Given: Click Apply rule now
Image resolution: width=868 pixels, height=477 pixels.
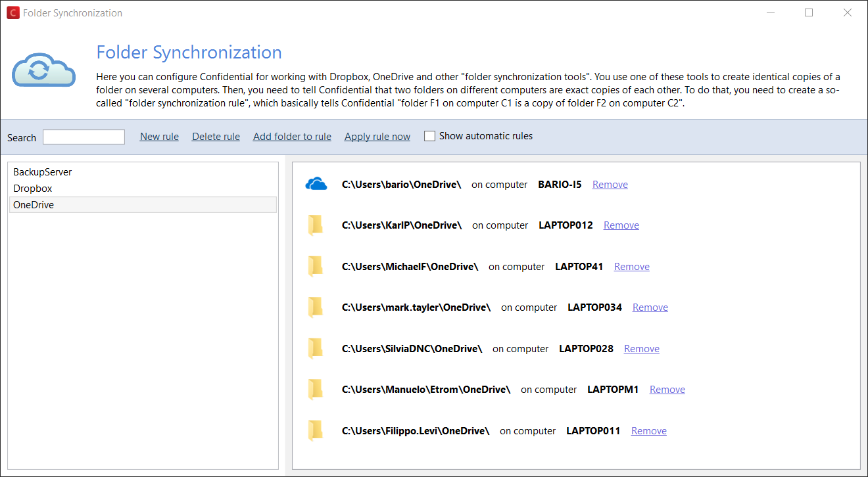Looking at the screenshot, I should 377,137.
